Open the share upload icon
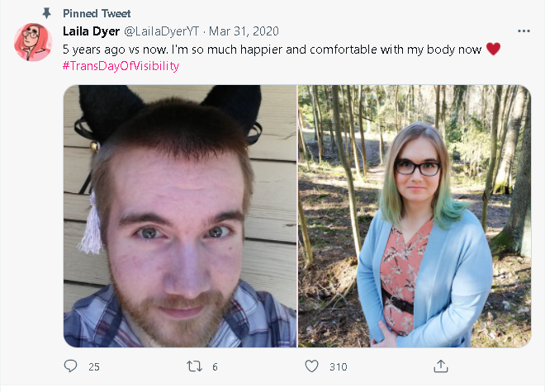Screen dimensions: 545x392 pyautogui.click(x=441, y=366)
